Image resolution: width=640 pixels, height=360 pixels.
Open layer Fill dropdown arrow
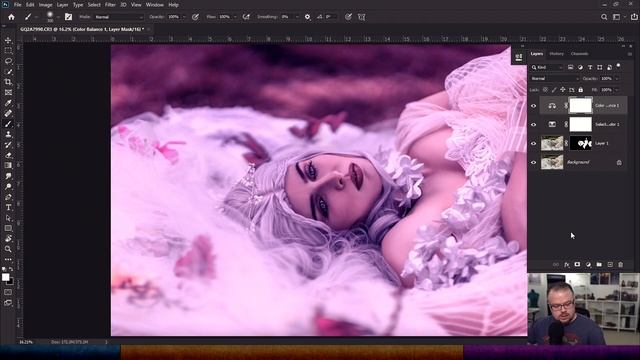tap(617, 90)
